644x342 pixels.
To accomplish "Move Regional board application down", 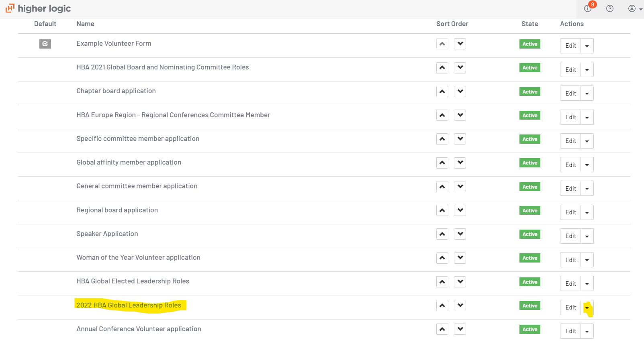I will point(460,210).
